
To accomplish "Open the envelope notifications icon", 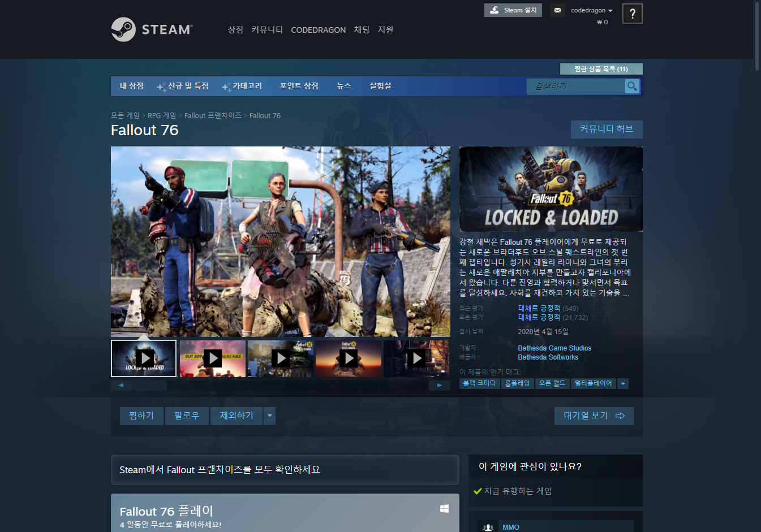I will [x=557, y=10].
